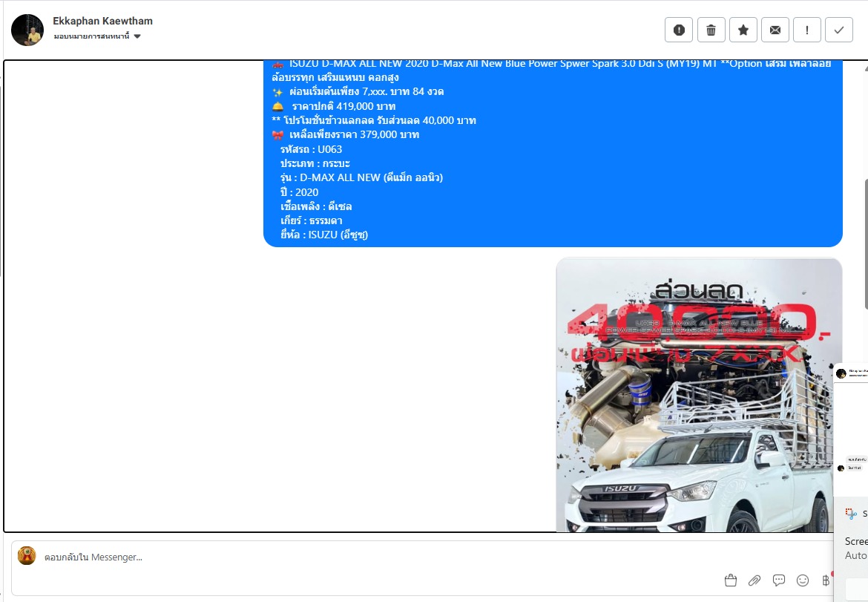Select the text 'ยี่ห้อ : ISUZU (อีซูซุ)'
The image size is (868, 602).
pos(324,235)
